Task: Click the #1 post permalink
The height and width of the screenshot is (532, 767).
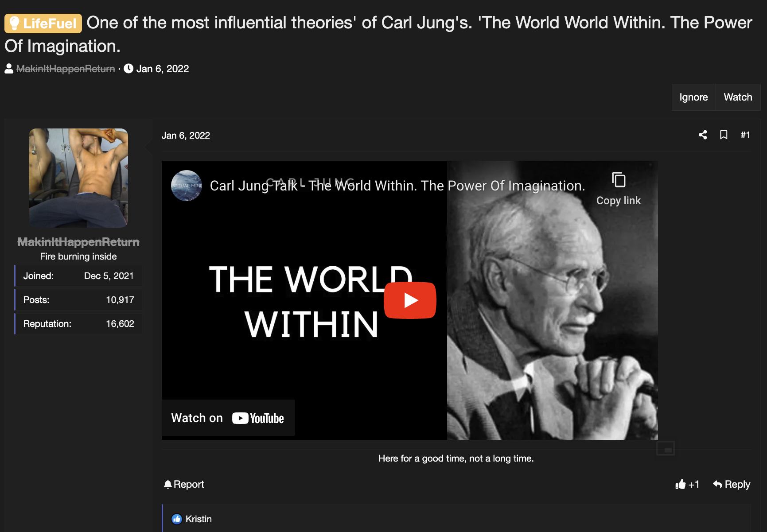Action: click(x=745, y=135)
